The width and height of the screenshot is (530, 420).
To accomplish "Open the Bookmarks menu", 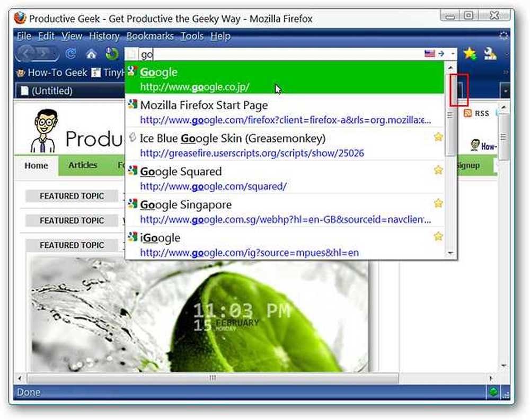I will click(x=150, y=36).
